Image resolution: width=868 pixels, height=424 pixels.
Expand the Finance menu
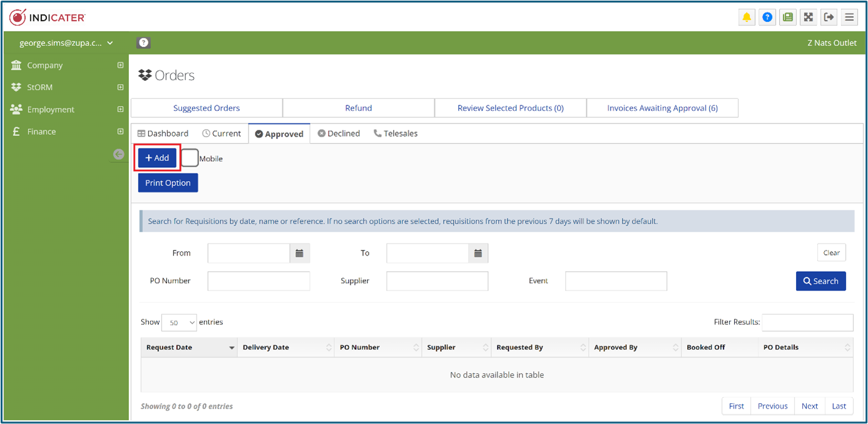68,132
